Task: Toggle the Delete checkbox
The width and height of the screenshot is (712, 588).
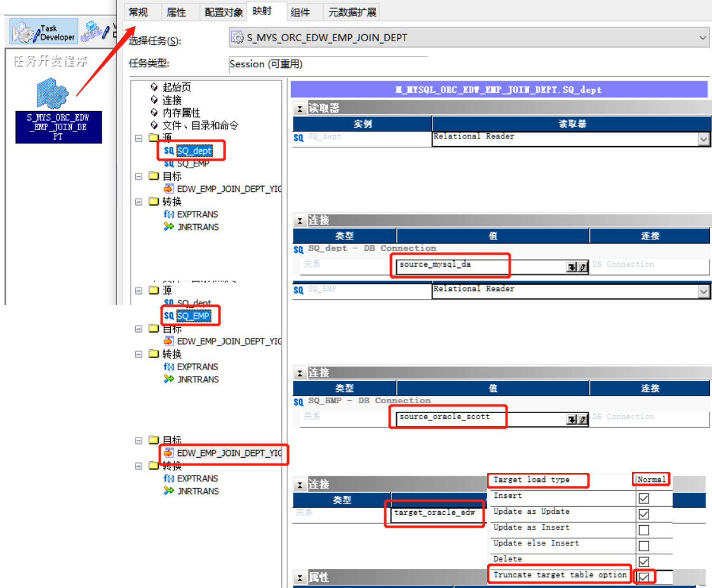Action: tap(643, 562)
